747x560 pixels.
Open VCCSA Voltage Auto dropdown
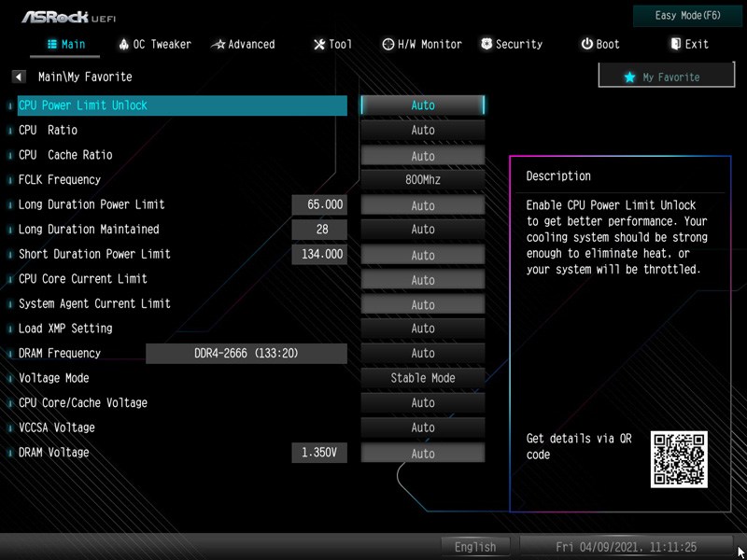tap(423, 427)
